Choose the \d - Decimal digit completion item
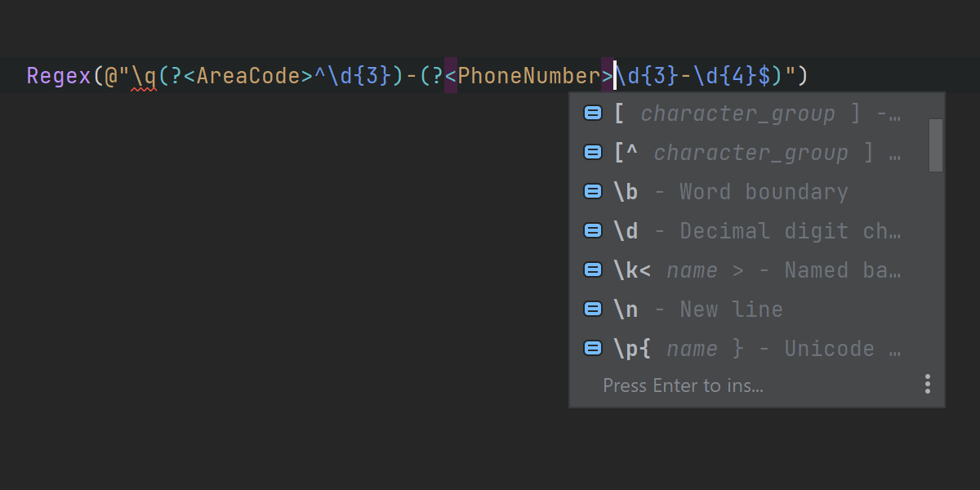 coord(755,231)
